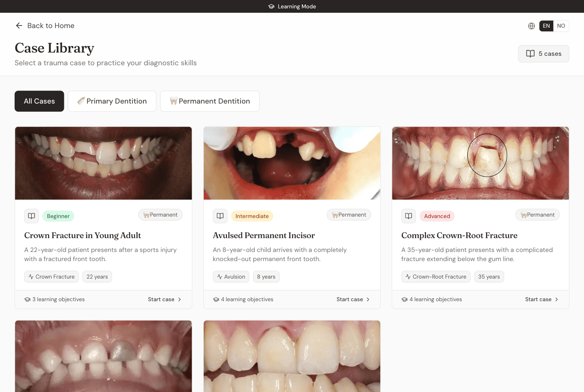Screen dimensions: 584x392
Task: Click the 5 cases counter button
Action: [x=543, y=54]
